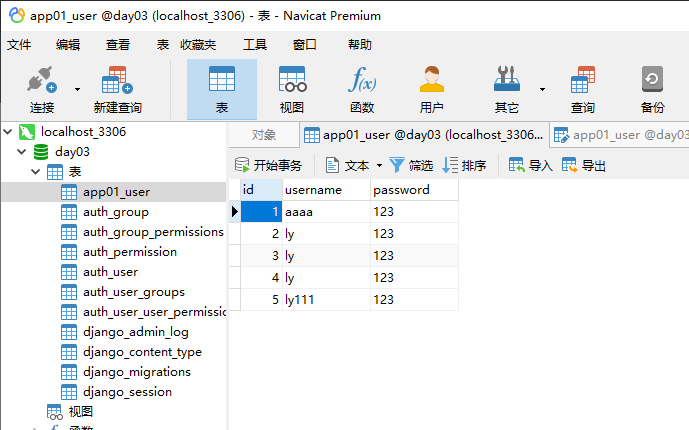Click the 筛选 filter button
The height and width of the screenshot is (430, 689).
pyautogui.click(x=411, y=166)
